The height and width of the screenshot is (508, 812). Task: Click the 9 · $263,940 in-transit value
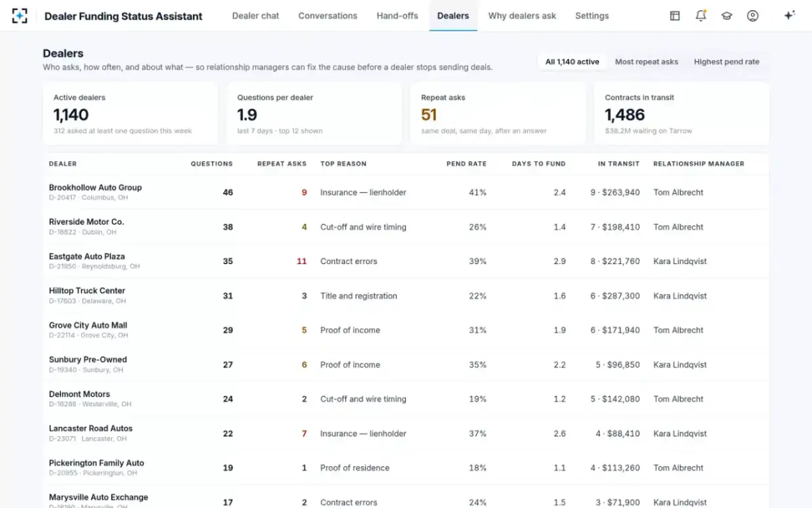(x=615, y=192)
